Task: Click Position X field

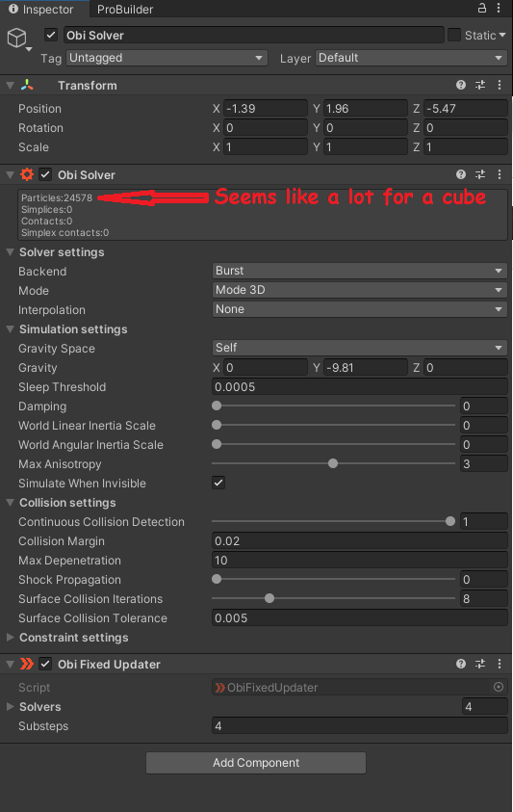Action: [266, 108]
